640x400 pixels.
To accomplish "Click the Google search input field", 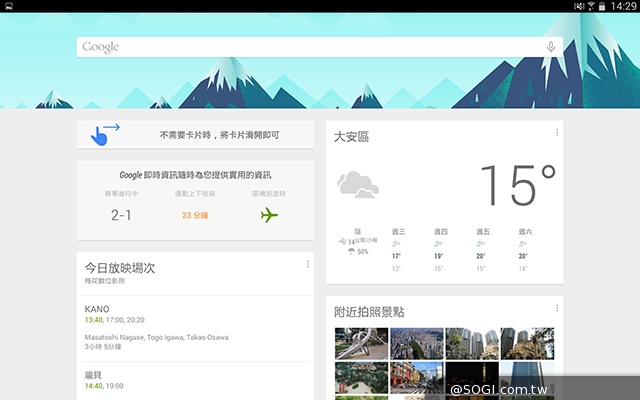I will pos(320,47).
